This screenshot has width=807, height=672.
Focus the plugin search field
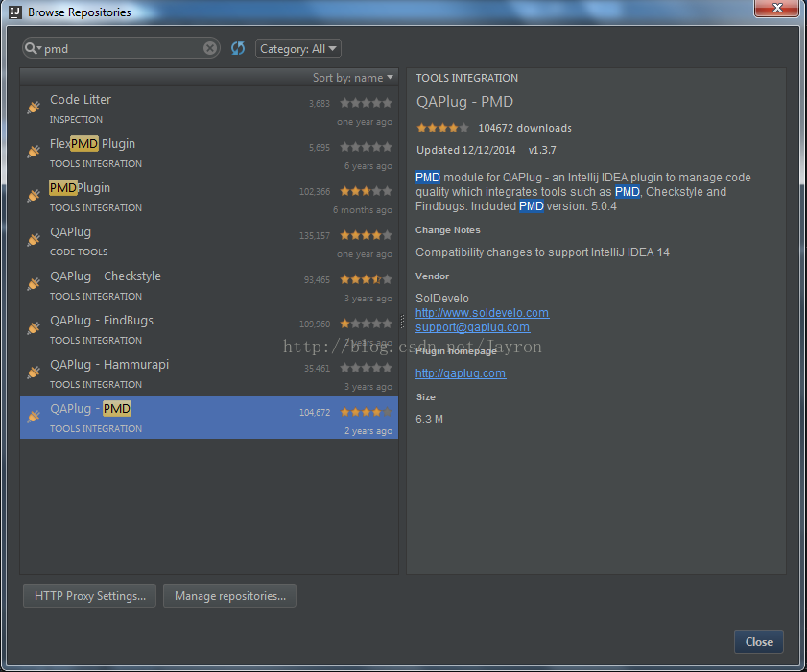click(x=122, y=48)
